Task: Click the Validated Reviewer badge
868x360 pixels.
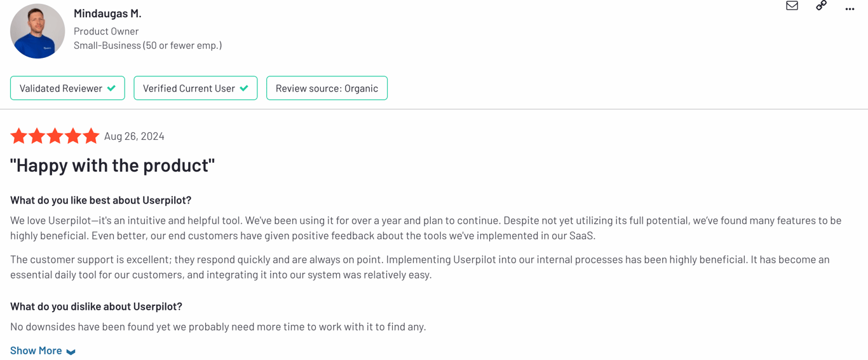Action: [67, 88]
